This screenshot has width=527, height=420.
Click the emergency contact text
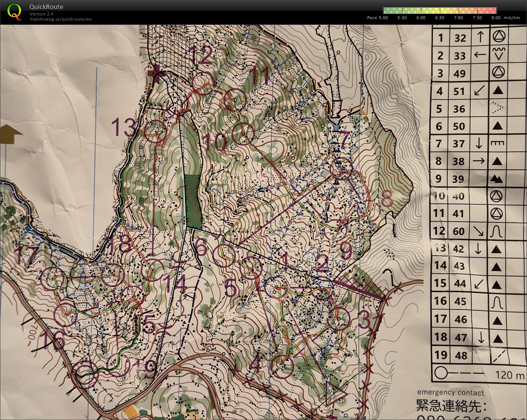point(450,393)
